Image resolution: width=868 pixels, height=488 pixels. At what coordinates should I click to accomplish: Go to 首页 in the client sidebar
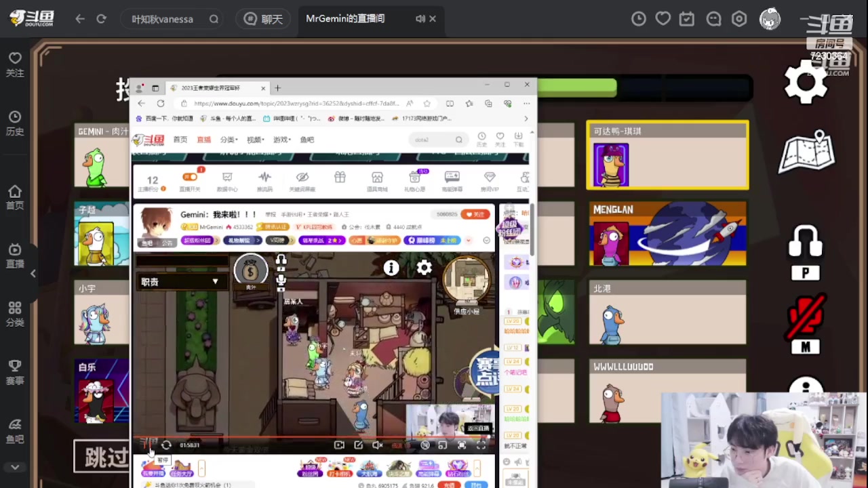click(15, 198)
